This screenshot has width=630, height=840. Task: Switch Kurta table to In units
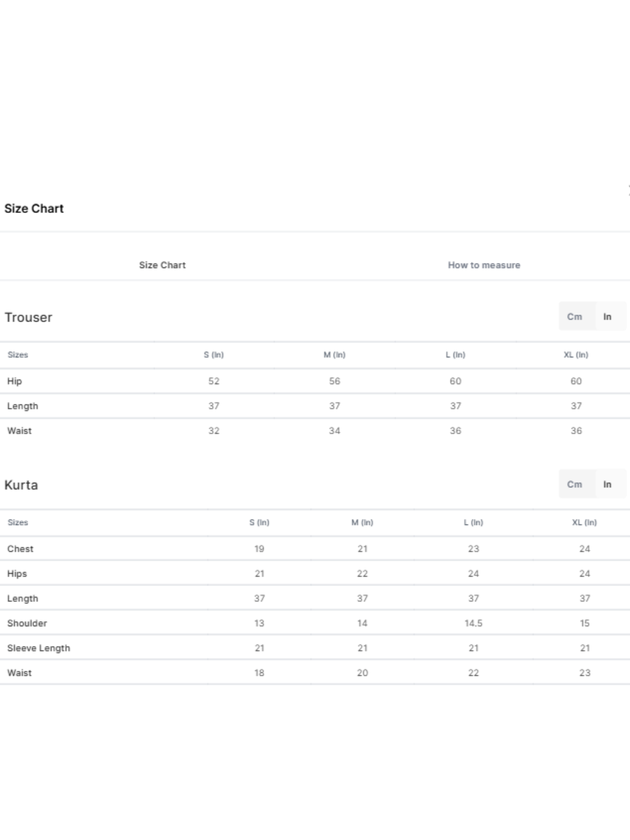click(607, 484)
